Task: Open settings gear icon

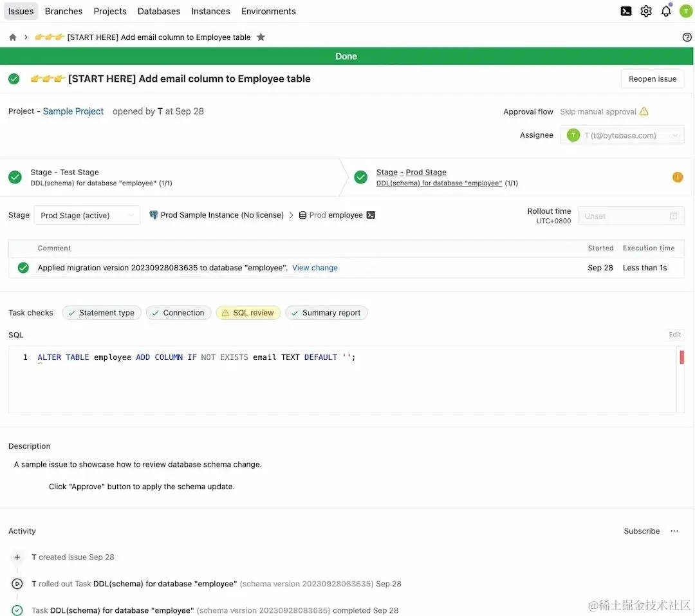Action: 646,11
